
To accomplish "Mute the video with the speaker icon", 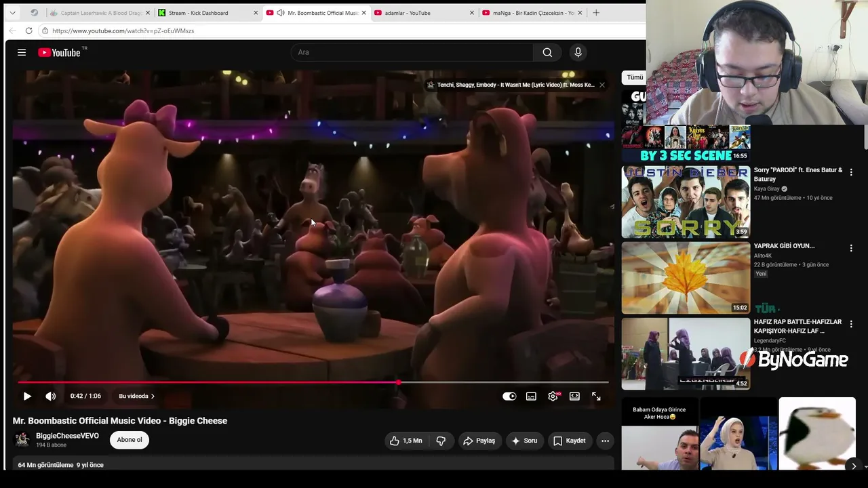I will click(x=51, y=396).
